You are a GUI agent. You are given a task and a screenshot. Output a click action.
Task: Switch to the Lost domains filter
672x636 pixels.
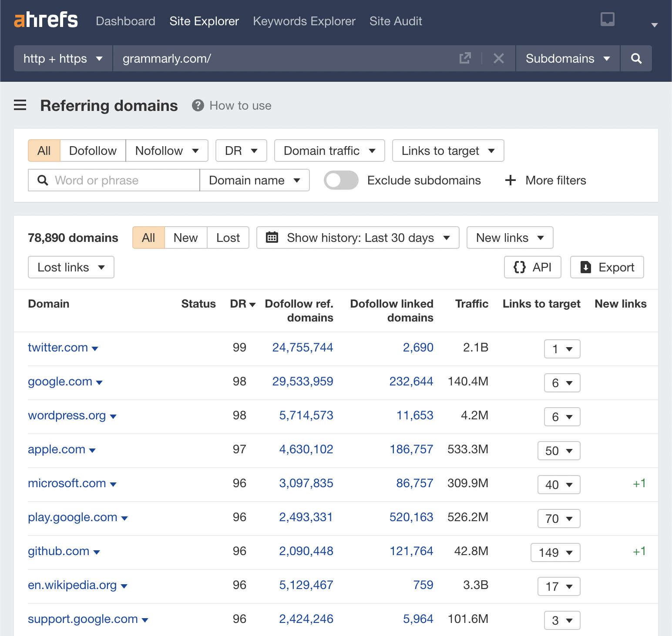(228, 238)
